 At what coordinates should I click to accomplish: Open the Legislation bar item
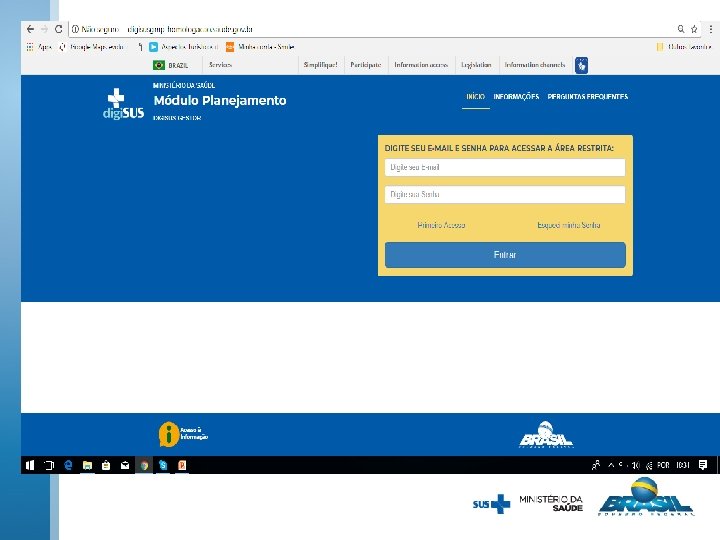click(x=476, y=65)
